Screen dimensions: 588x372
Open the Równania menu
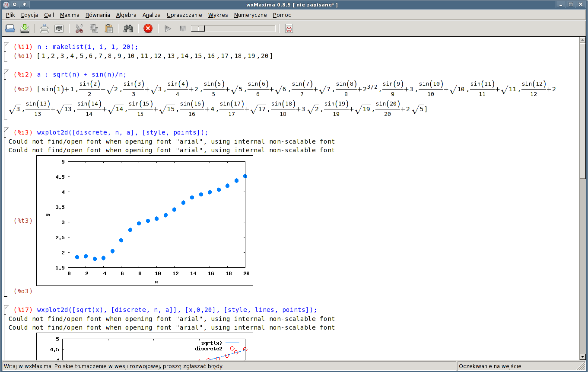98,15
